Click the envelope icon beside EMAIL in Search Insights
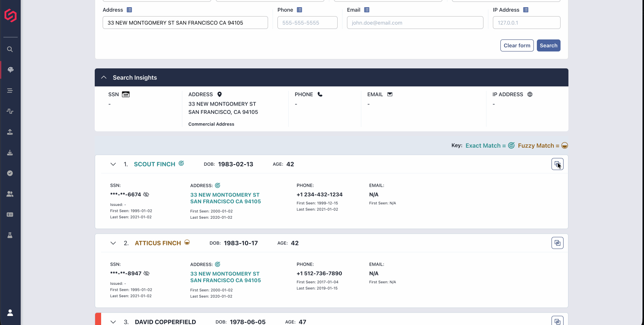Image resolution: width=644 pixels, height=325 pixels. coord(390,94)
